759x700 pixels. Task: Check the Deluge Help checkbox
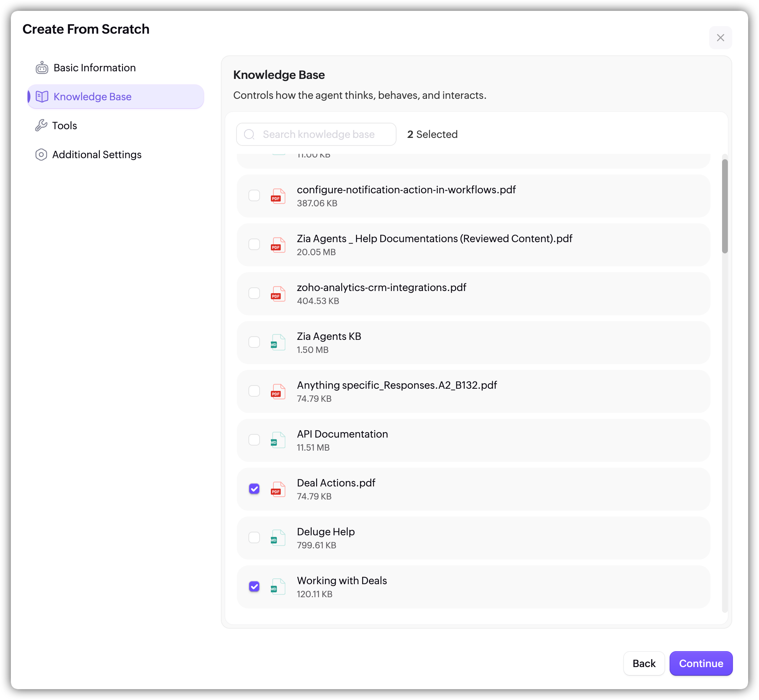pyautogui.click(x=254, y=537)
